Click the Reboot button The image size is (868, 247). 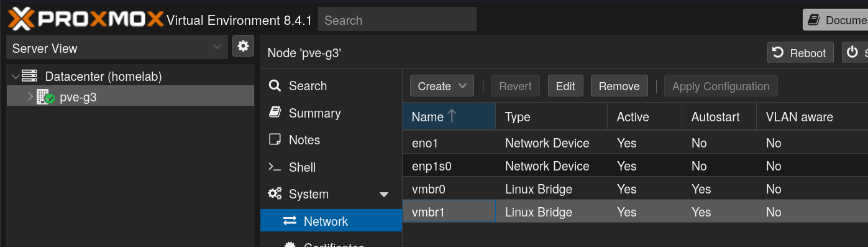pos(800,53)
